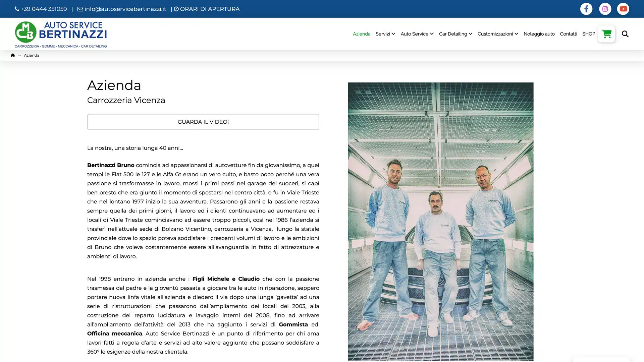644x362 pixels.
Task: Go to the Contatti page
Action: coord(568,34)
